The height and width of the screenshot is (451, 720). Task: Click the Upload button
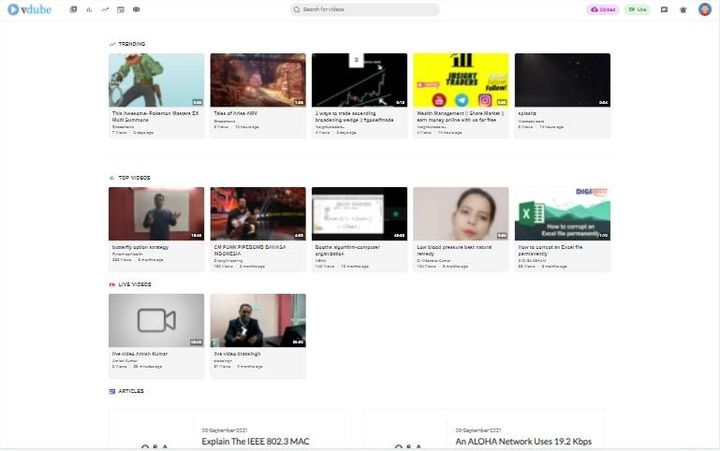603,10
